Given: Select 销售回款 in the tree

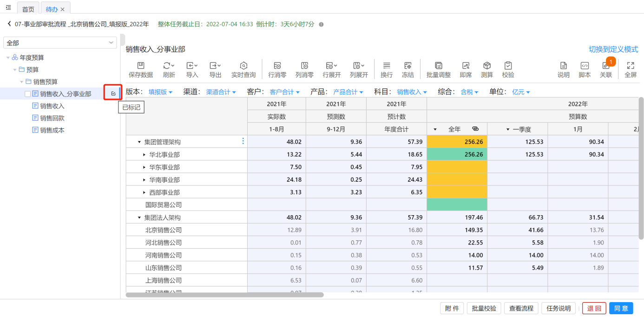Looking at the screenshot, I should [52, 118].
